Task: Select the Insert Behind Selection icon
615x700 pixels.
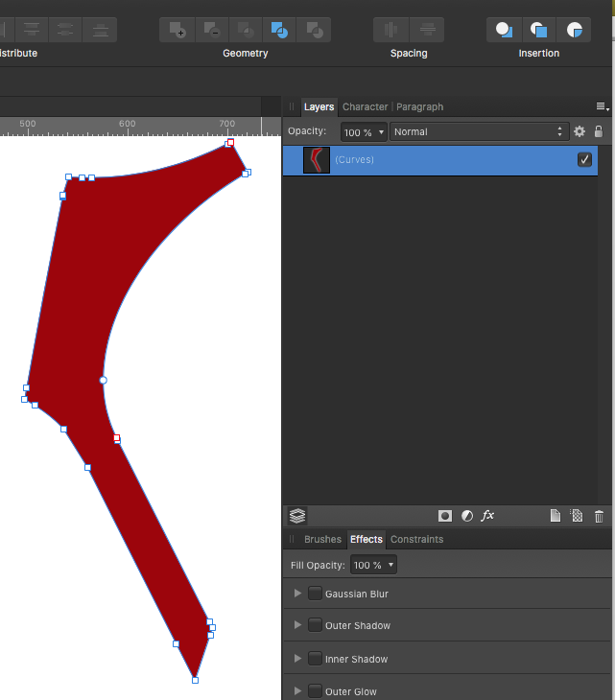Action: (504, 30)
